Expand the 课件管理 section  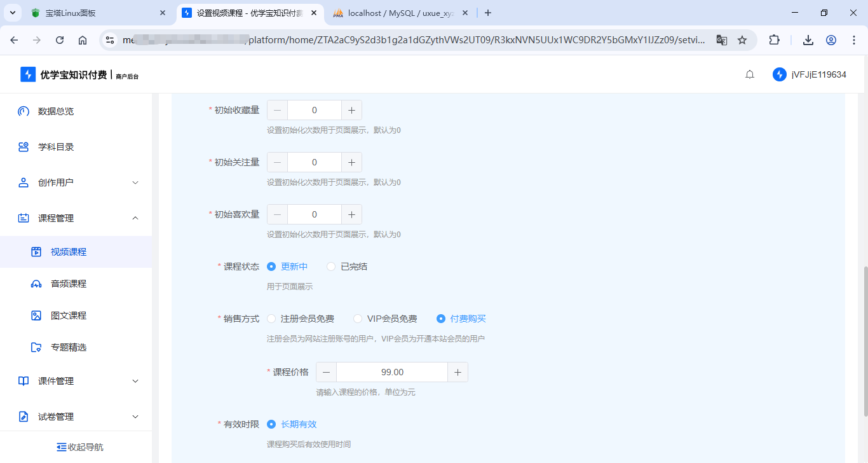point(55,380)
